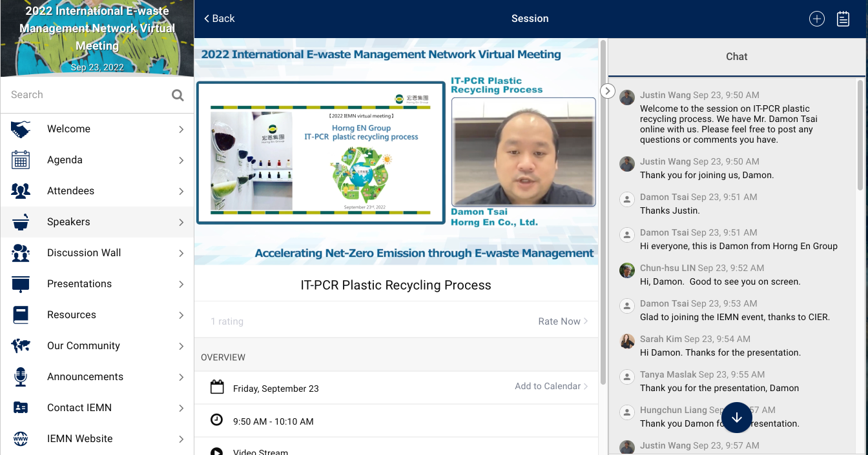Select the Chat tab
The width and height of the screenshot is (868, 455).
click(x=736, y=57)
